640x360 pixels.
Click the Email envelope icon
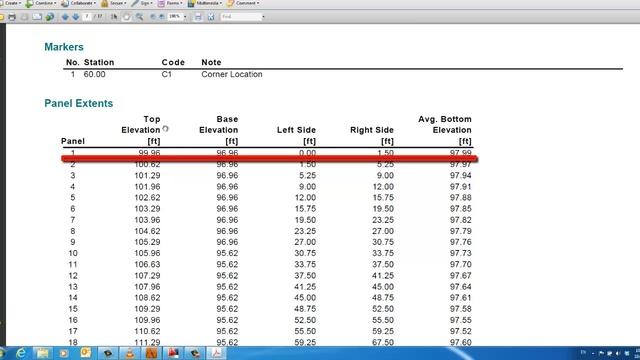(x=37, y=17)
